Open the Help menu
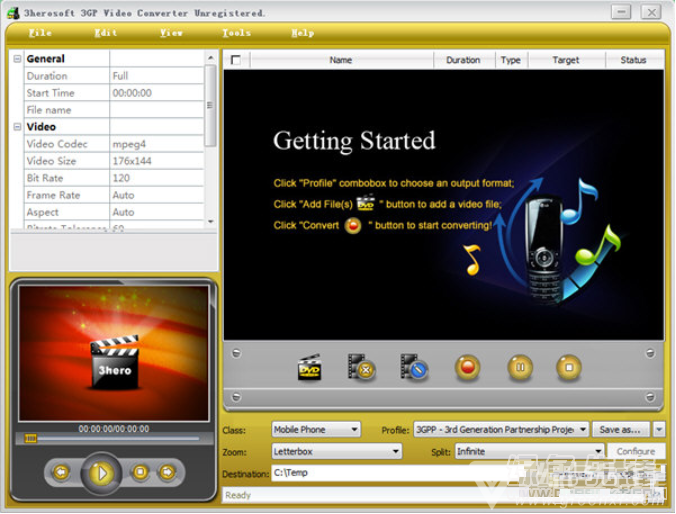 point(303,33)
